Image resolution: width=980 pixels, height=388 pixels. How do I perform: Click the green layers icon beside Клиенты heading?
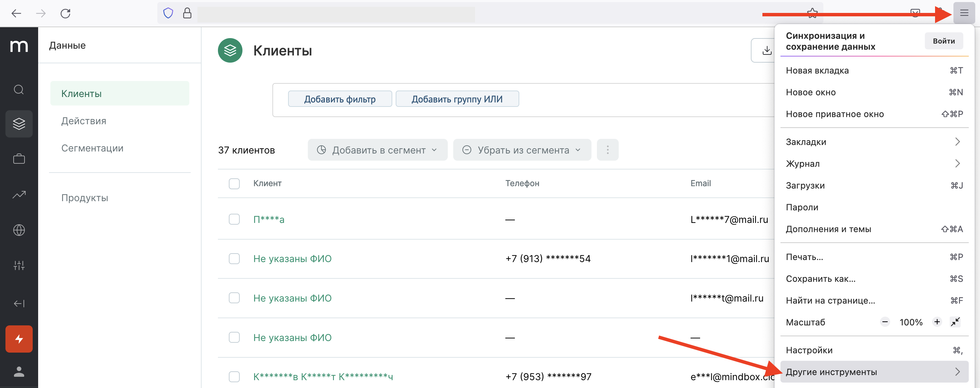[x=230, y=51]
